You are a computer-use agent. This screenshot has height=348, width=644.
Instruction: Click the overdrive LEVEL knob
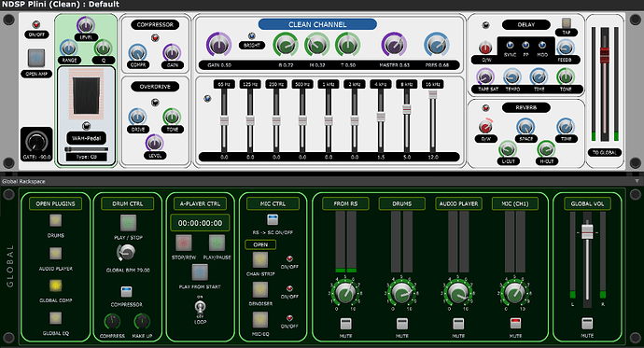154,143
